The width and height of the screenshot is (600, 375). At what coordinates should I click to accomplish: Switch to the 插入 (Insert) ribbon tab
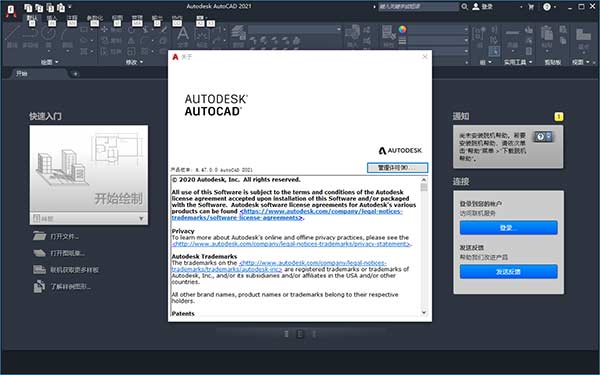pyautogui.click(x=52, y=18)
